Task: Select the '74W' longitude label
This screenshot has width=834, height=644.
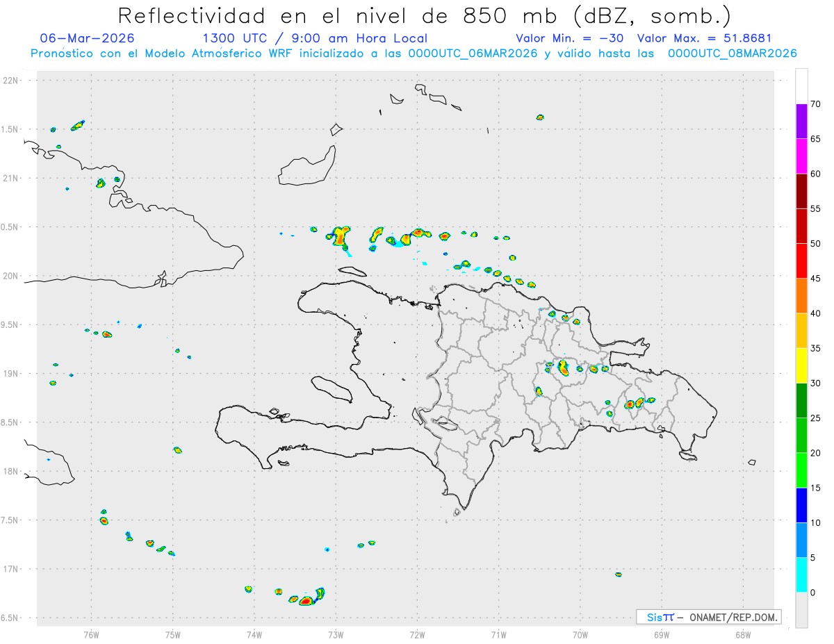Action: pos(254,634)
